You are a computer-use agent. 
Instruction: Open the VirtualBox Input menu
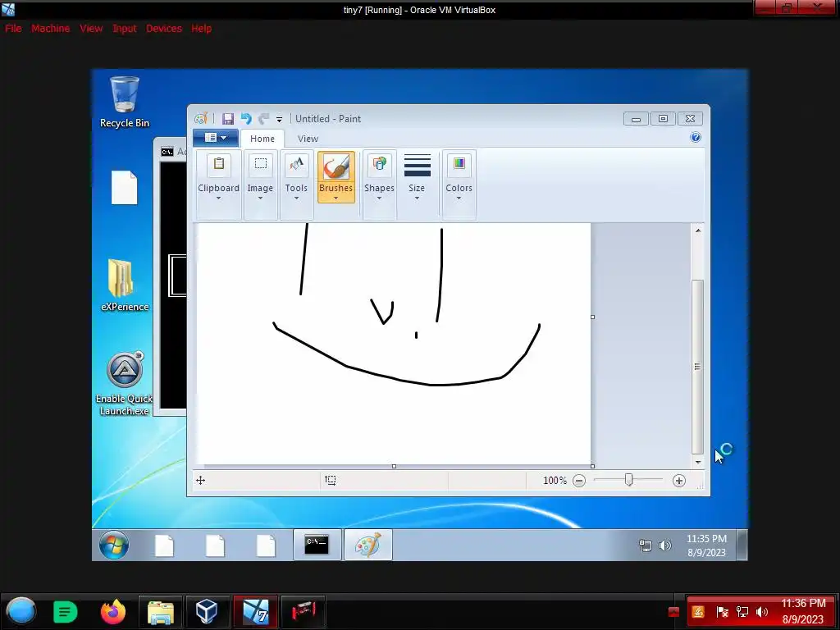tap(125, 29)
